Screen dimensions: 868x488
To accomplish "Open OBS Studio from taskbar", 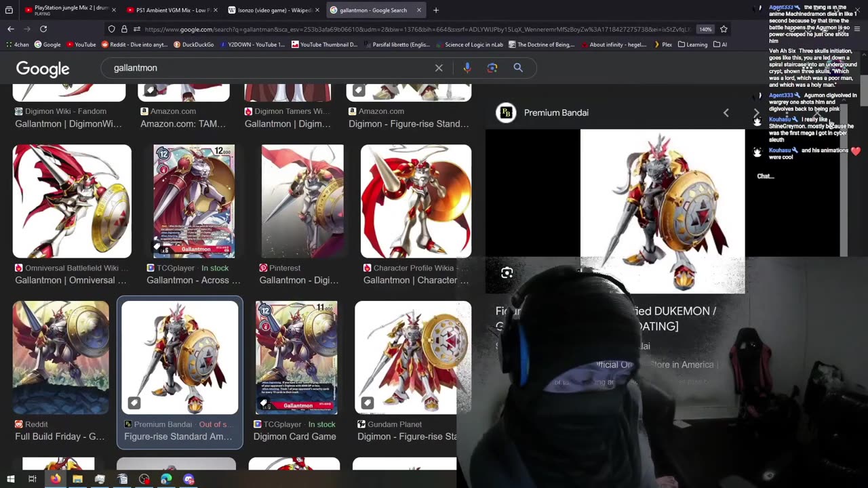I will coord(144,479).
